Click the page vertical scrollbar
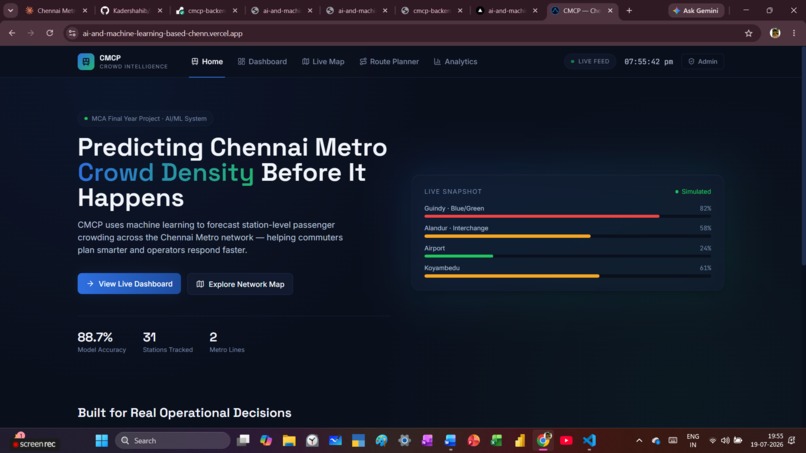Viewport: 806px width, 453px height. (x=803, y=156)
